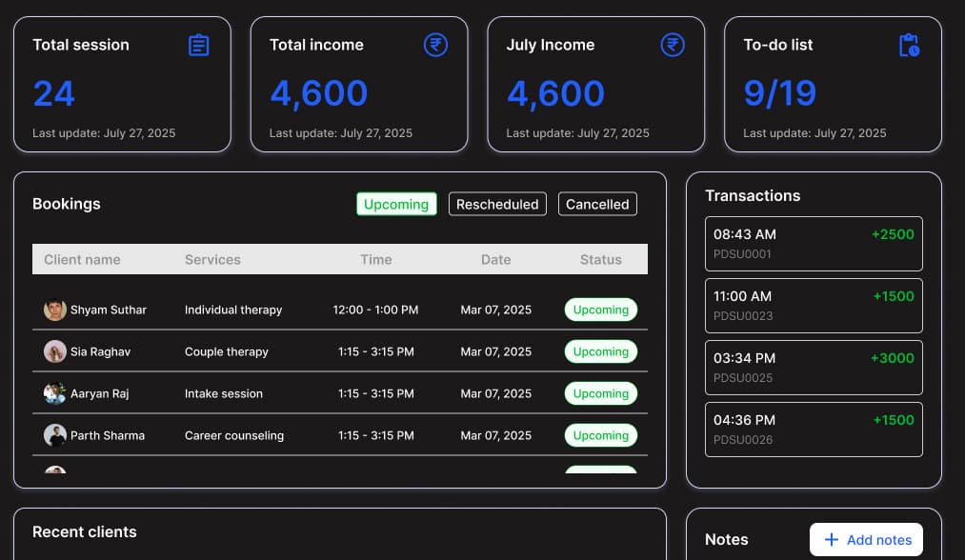The width and height of the screenshot is (965, 560).
Task: Click the Intake session service cell
Action: (224, 393)
